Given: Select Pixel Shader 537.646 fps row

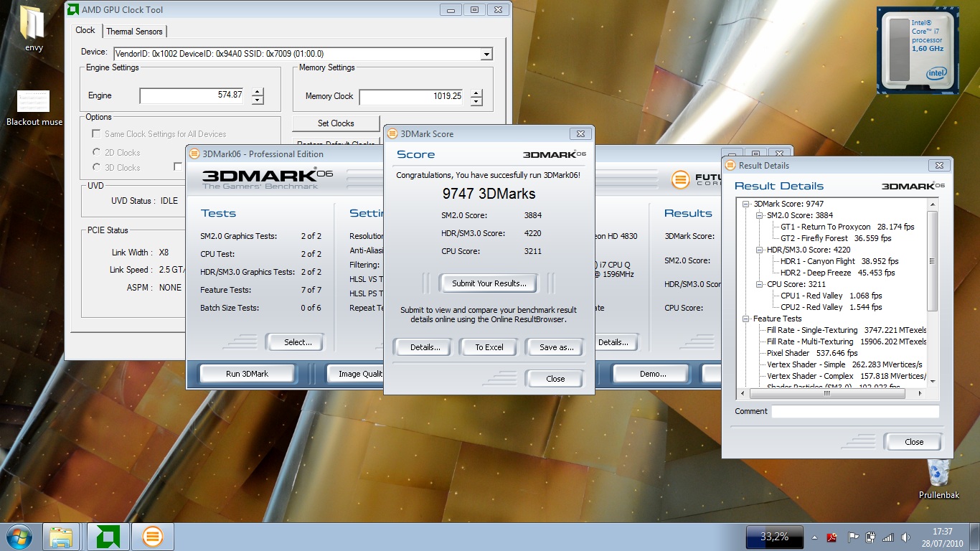Looking at the screenshot, I should coord(812,353).
